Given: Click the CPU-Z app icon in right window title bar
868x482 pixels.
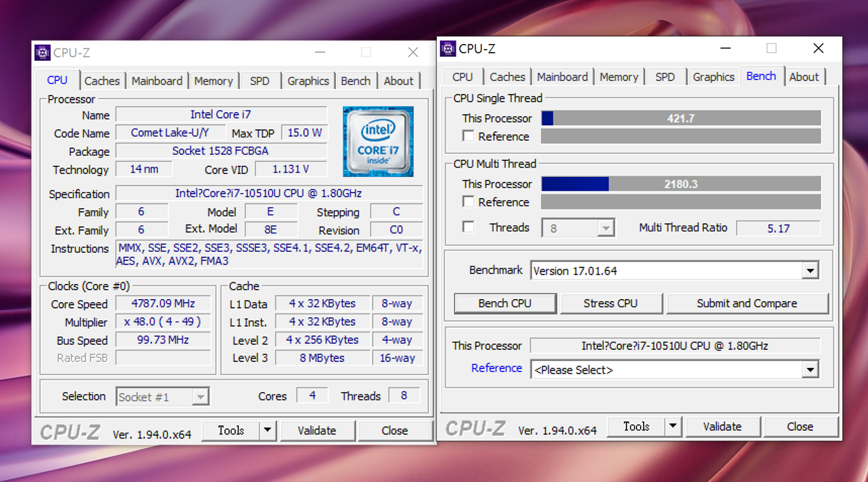Looking at the screenshot, I should (x=448, y=48).
